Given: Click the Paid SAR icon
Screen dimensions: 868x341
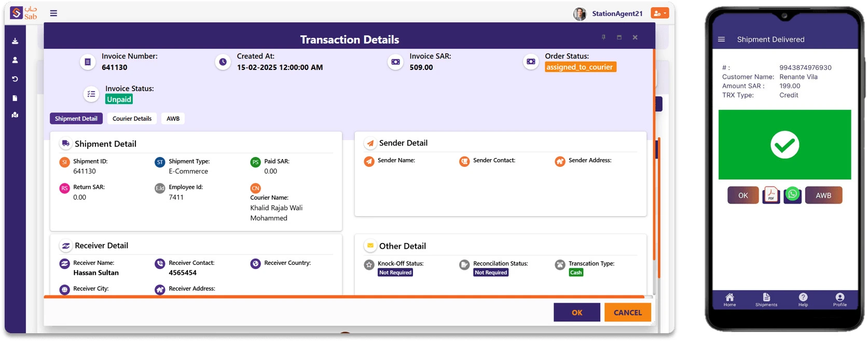Looking at the screenshot, I should (x=255, y=162).
